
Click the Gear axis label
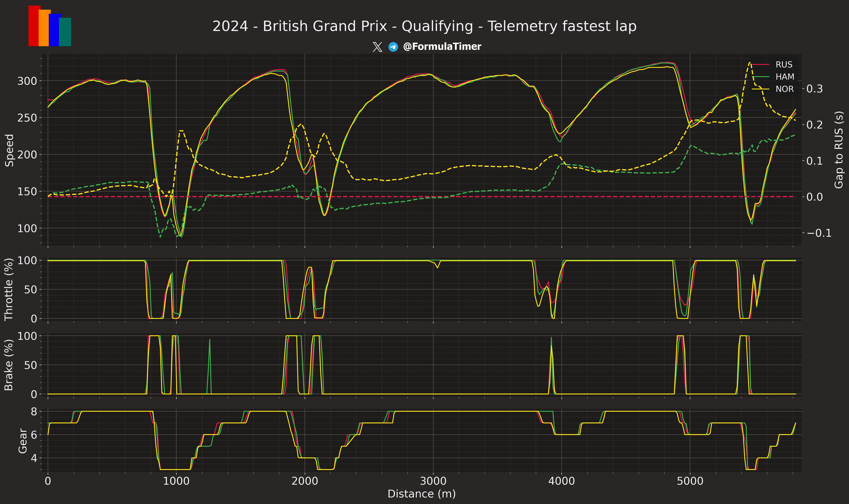point(22,441)
